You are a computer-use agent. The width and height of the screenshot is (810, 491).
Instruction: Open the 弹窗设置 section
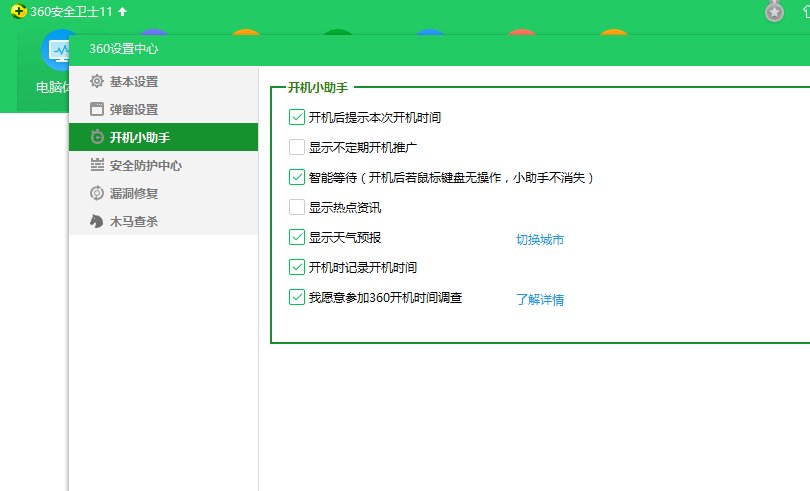(x=163, y=109)
